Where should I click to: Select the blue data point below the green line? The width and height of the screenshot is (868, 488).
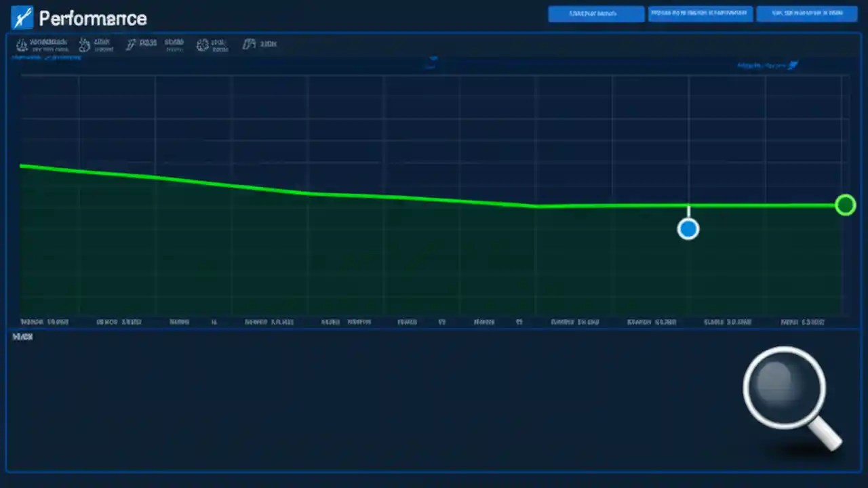click(x=688, y=228)
